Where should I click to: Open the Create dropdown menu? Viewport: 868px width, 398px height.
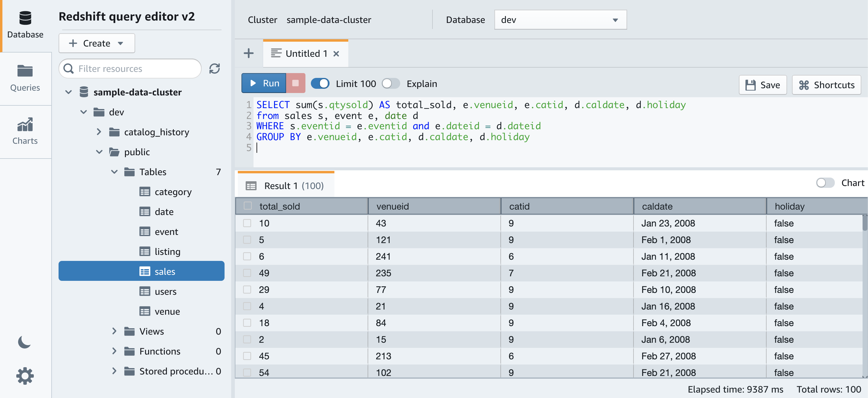97,43
